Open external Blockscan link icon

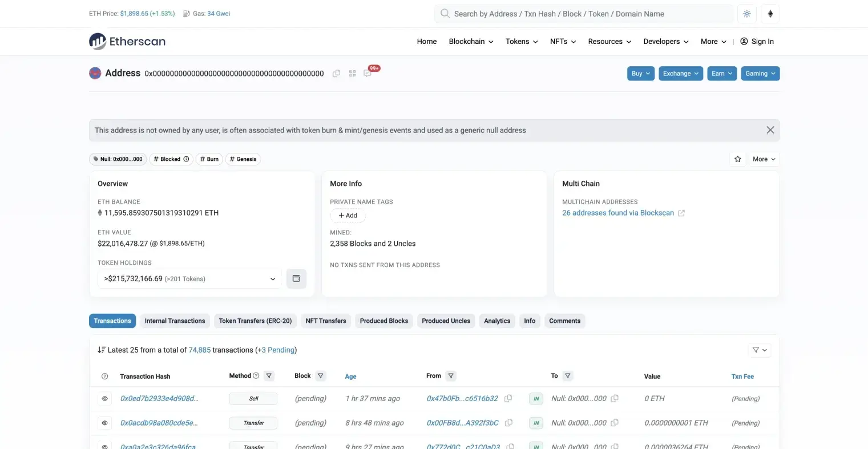(681, 213)
